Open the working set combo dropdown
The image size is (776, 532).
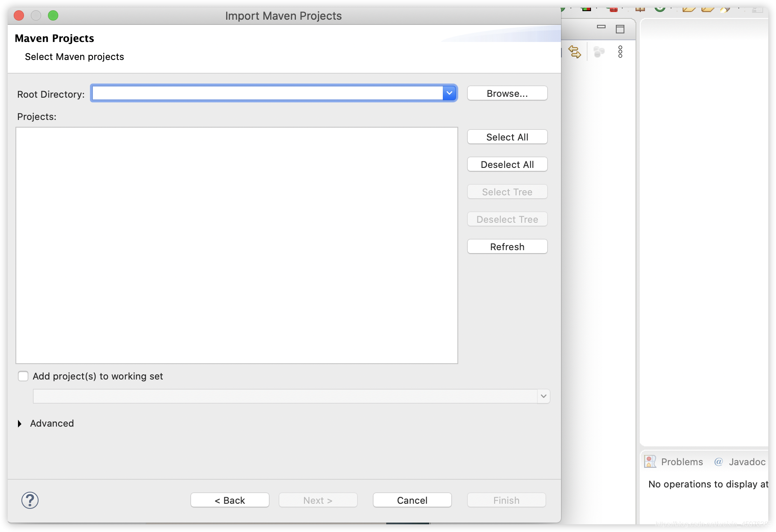coord(543,396)
